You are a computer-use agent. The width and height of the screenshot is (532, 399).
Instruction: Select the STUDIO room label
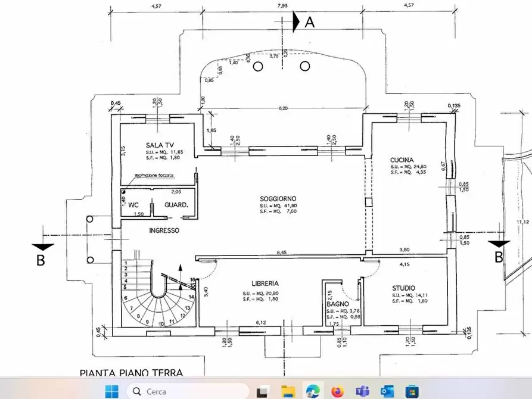click(404, 288)
